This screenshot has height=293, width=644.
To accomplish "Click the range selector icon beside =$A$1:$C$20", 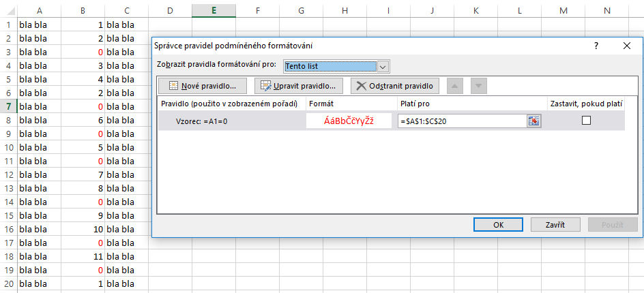I will click(533, 121).
